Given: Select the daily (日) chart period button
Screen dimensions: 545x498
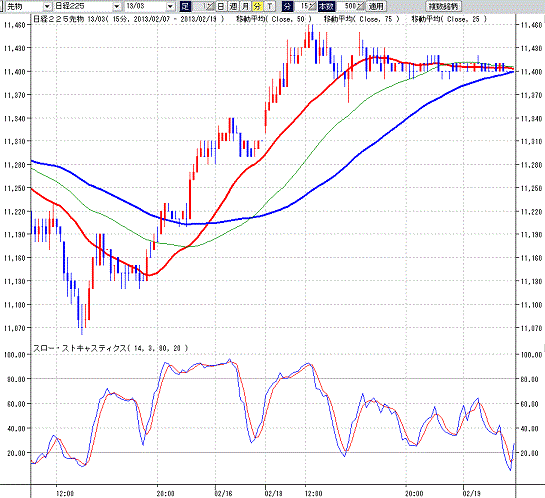Looking at the screenshot, I should 221,6.
